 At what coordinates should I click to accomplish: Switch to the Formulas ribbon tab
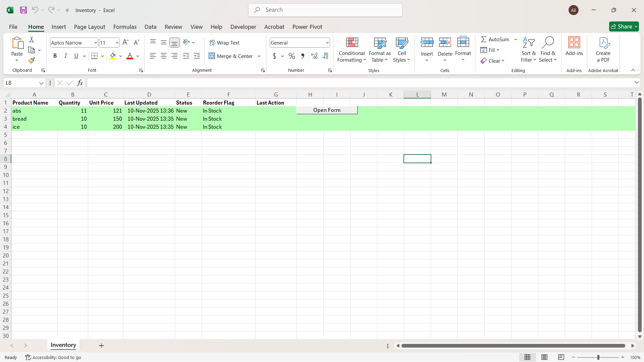[125, 27]
